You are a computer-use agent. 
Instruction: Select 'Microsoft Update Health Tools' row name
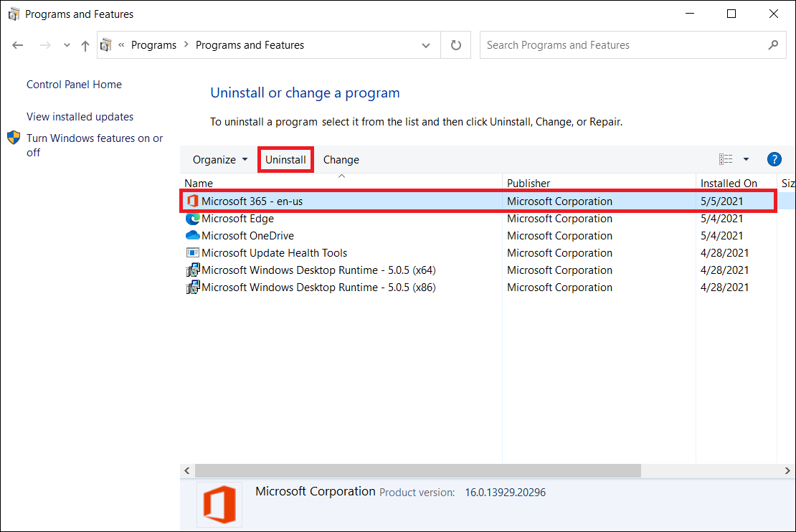pos(274,253)
